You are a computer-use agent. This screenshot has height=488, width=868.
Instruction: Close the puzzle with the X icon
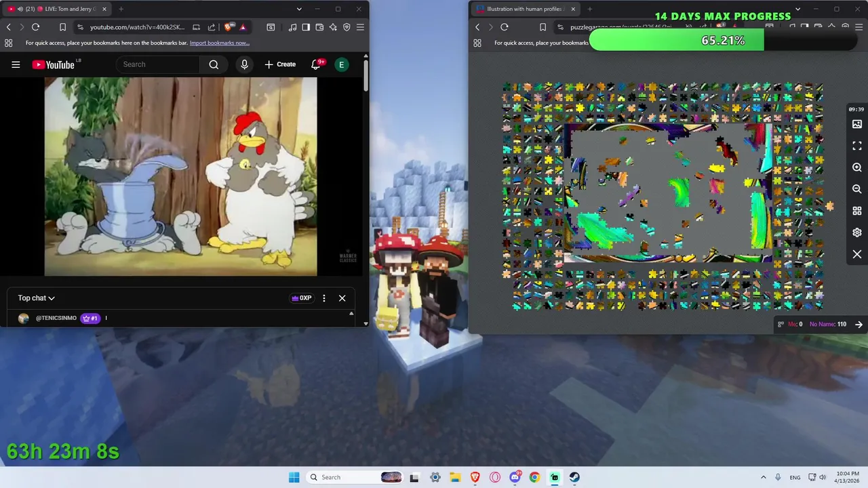857,254
